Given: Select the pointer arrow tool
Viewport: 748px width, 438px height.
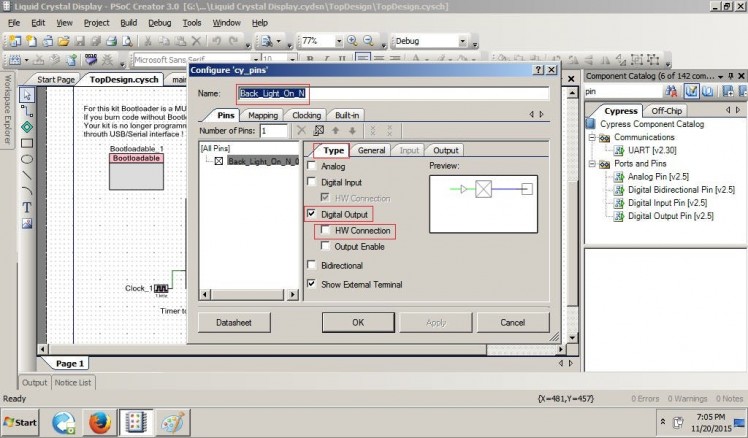Looking at the screenshot, I should (x=27, y=94).
